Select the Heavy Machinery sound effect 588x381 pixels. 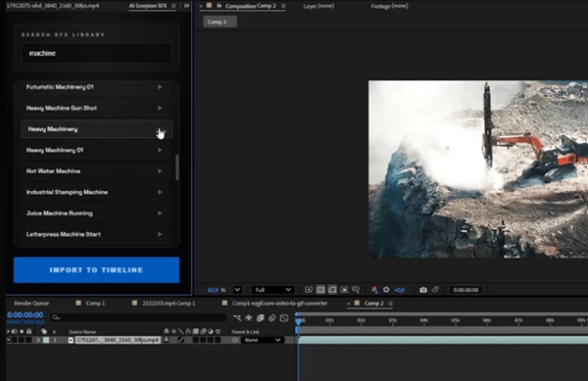[x=97, y=129]
